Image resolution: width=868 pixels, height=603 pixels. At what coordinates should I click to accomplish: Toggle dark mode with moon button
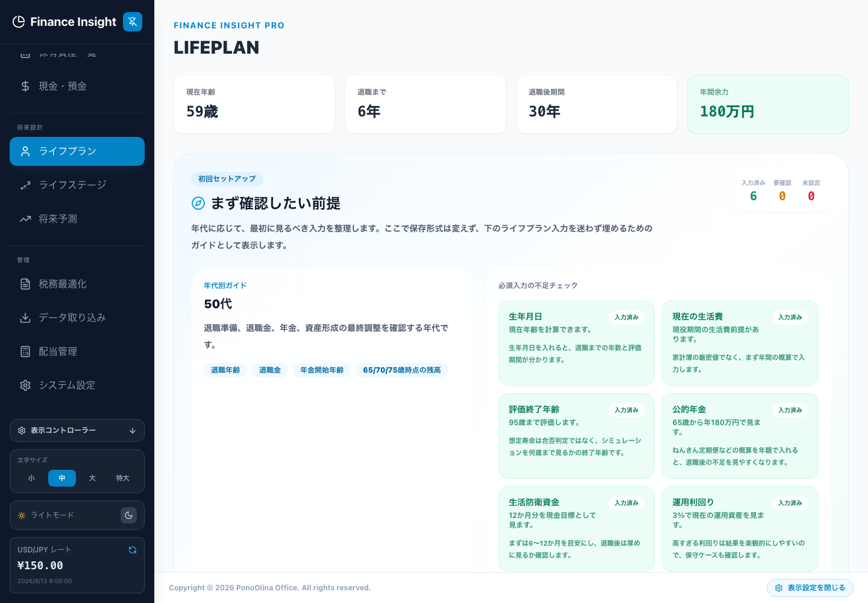click(128, 516)
